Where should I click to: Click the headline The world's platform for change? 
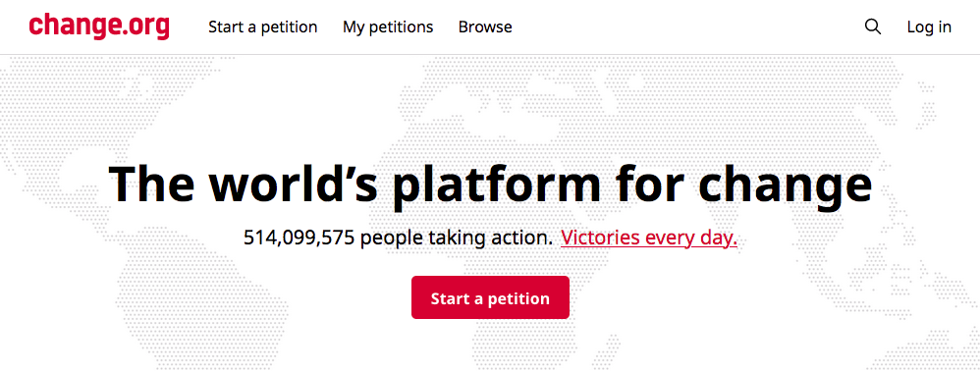[x=490, y=185]
